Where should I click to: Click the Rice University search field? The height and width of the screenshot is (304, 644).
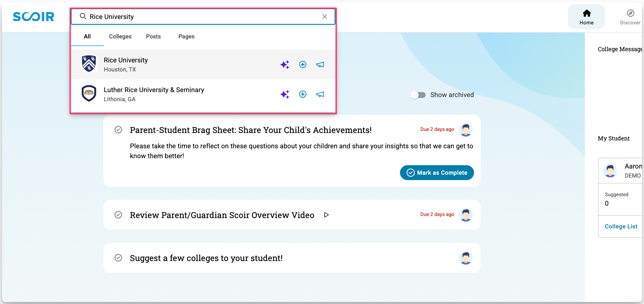click(203, 17)
